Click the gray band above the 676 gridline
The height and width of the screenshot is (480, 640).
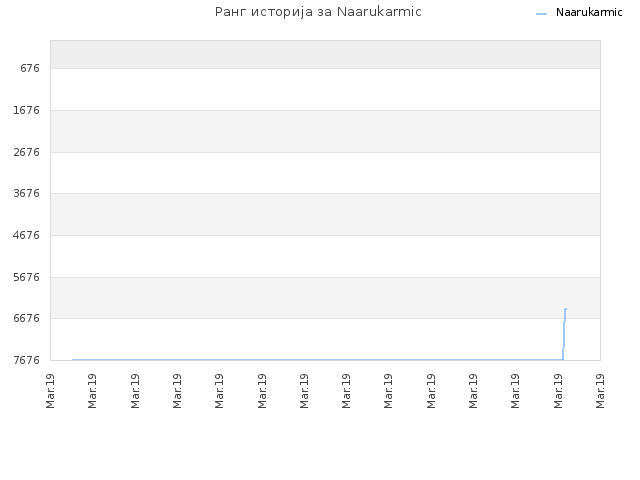point(325,54)
